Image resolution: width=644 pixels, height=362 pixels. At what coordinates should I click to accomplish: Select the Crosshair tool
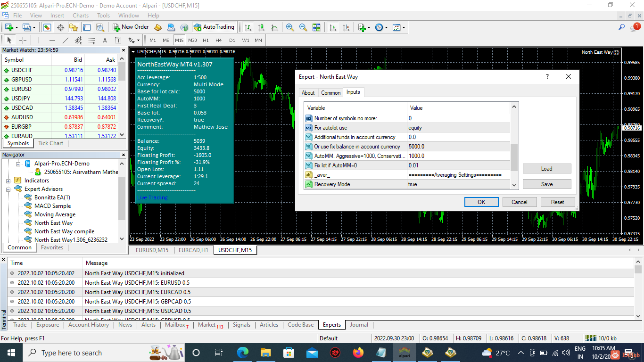(23, 40)
